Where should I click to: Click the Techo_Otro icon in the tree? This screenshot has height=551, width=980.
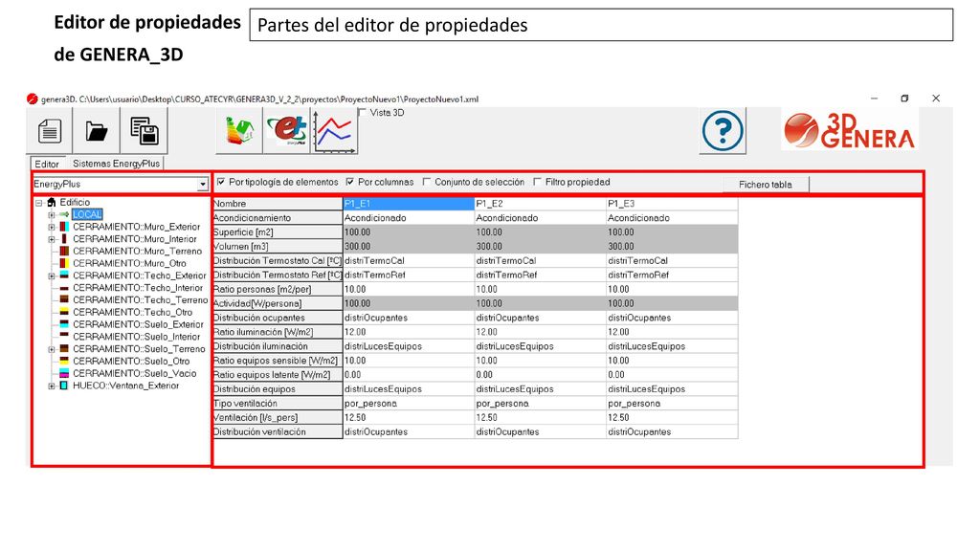tap(64, 312)
